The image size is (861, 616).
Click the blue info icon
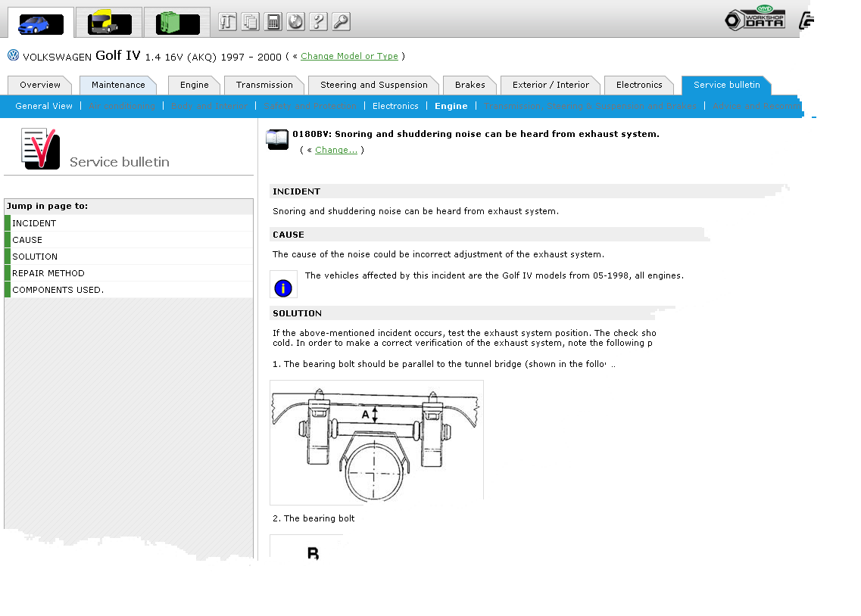tap(283, 288)
